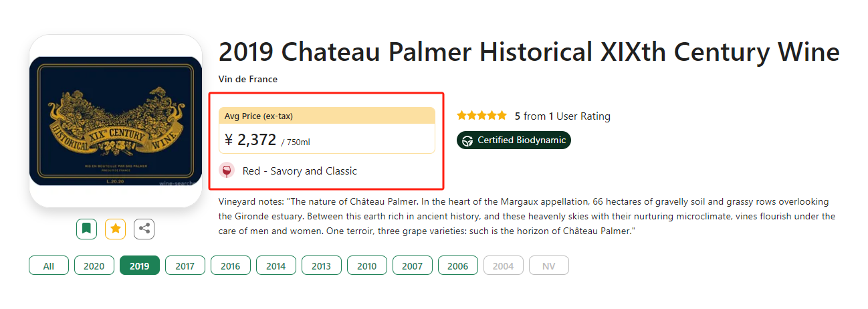The image size is (868, 309).
Task: Open the 2006 vintage tab
Action: (x=458, y=266)
